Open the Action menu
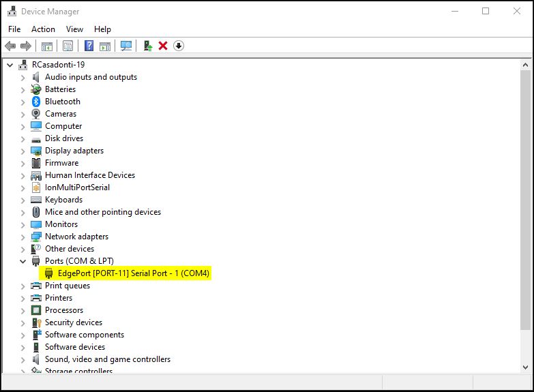 coord(43,29)
